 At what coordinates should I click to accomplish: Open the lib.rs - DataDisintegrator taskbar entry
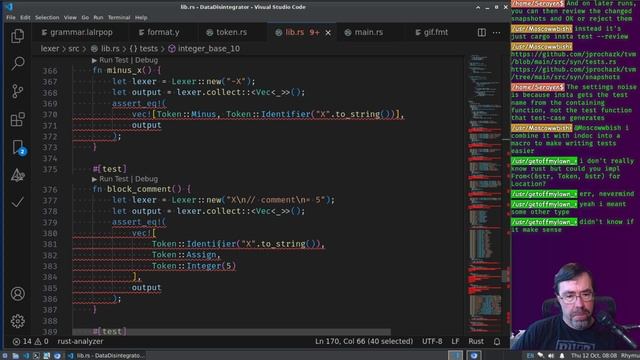click(106, 356)
